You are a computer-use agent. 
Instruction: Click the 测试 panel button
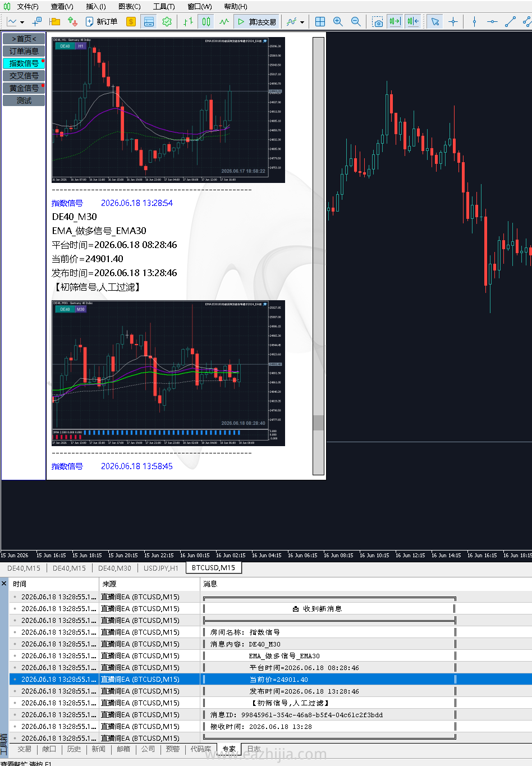click(x=24, y=100)
